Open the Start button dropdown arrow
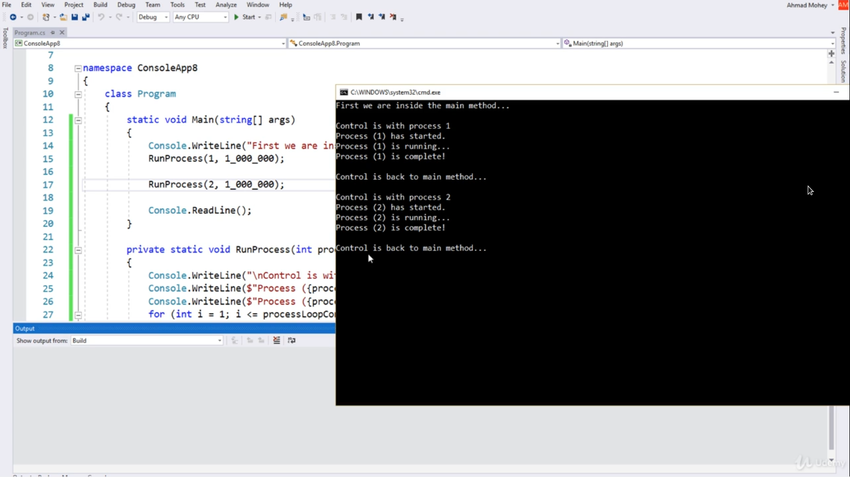Image resolution: width=850 pixels, height=477 pixels. click(x=259, y=17)
